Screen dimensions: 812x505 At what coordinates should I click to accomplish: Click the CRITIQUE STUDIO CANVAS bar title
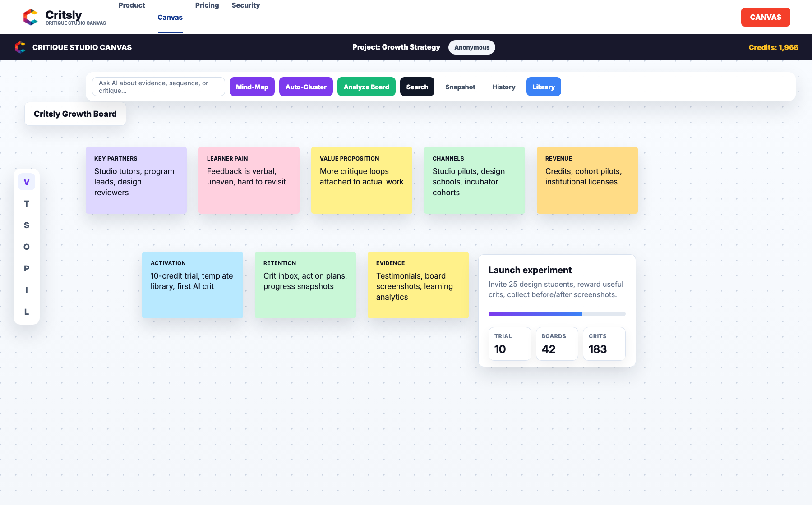tap(82, 47)
